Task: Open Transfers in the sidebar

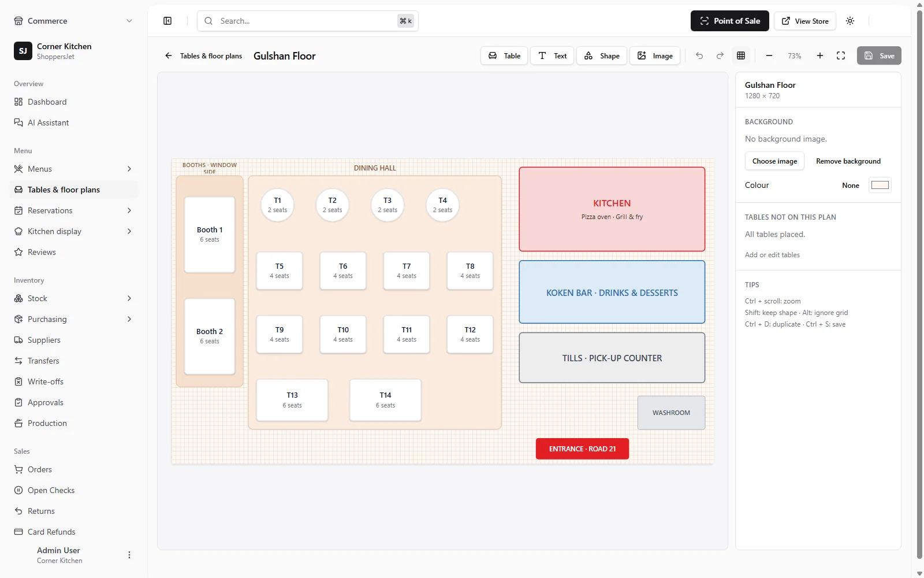Action: [x=74, y=361]
